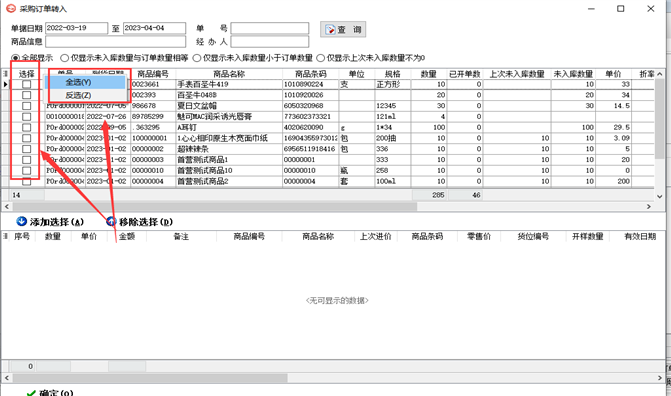Image resolution: width=671 pixels, height=396 pixels.
Task: Click the lower grid's horizontal scrollbar right arrow
Action: pos(659,378)
